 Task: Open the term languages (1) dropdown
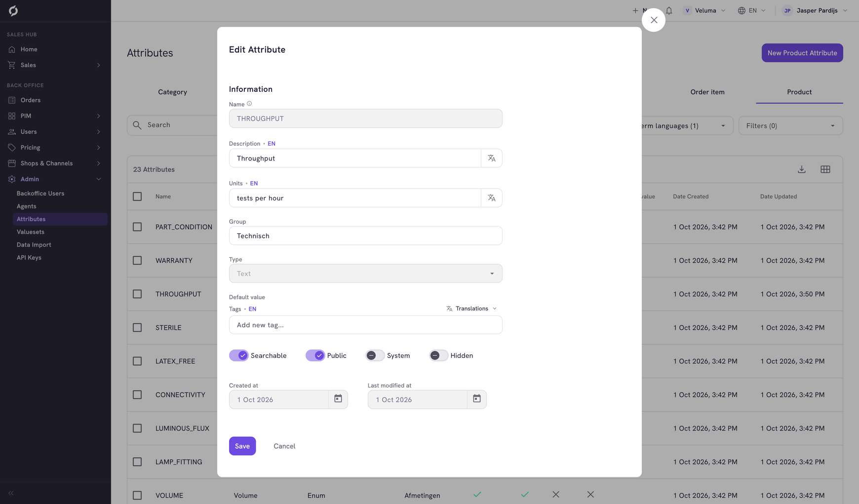click(687, 126)
